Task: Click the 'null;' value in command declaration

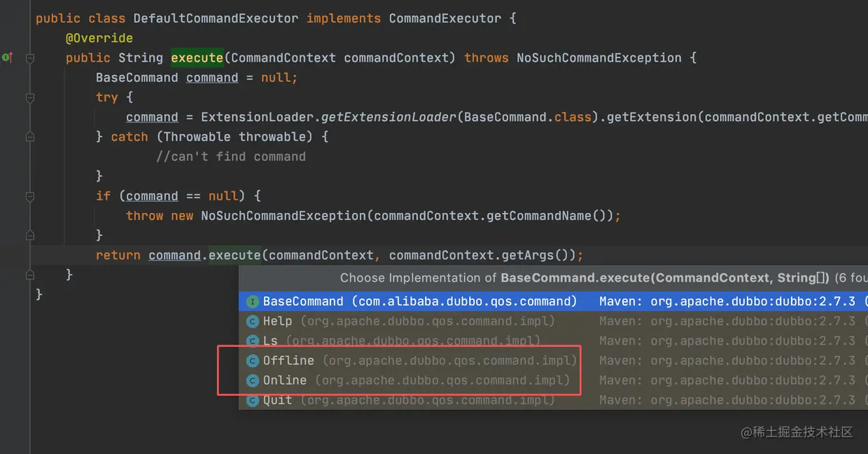Action: 279,78
